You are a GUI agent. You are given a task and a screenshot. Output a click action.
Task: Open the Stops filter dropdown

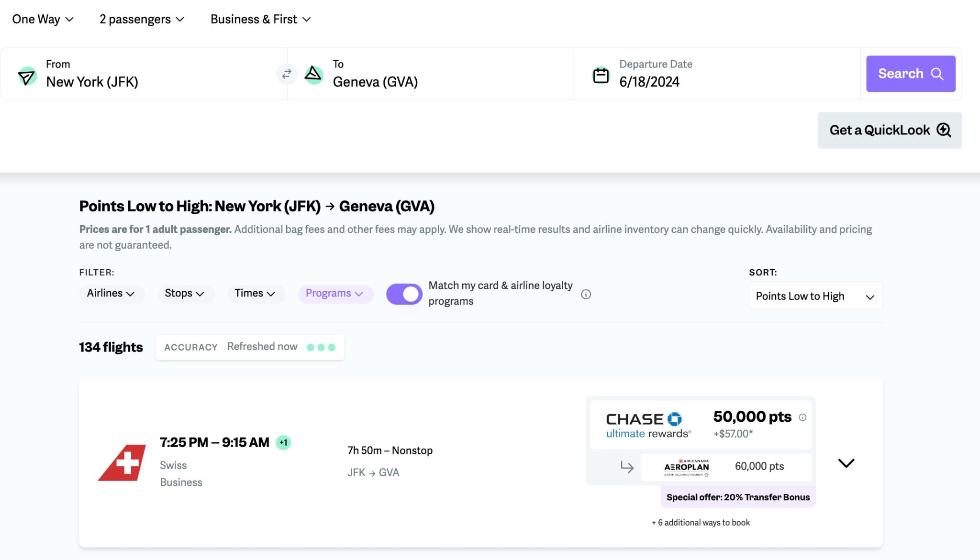[x=186, y=294]
